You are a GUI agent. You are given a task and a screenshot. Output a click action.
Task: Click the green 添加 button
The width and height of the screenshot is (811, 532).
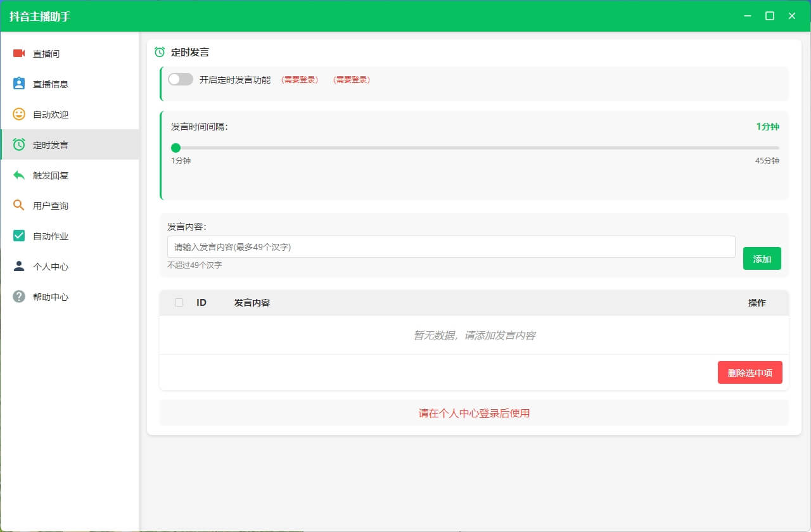(762, 258)
